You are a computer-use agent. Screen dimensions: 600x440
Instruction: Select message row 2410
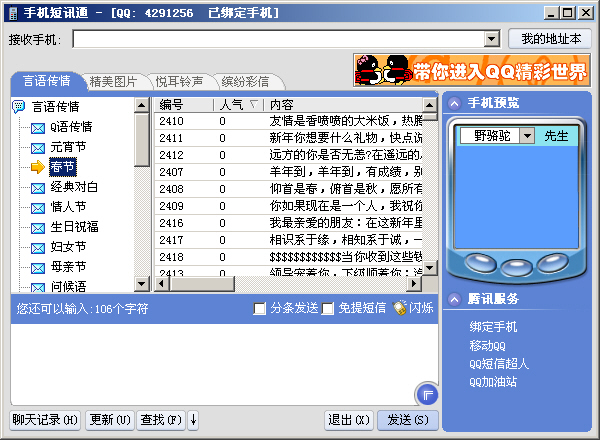coord(289,121)
